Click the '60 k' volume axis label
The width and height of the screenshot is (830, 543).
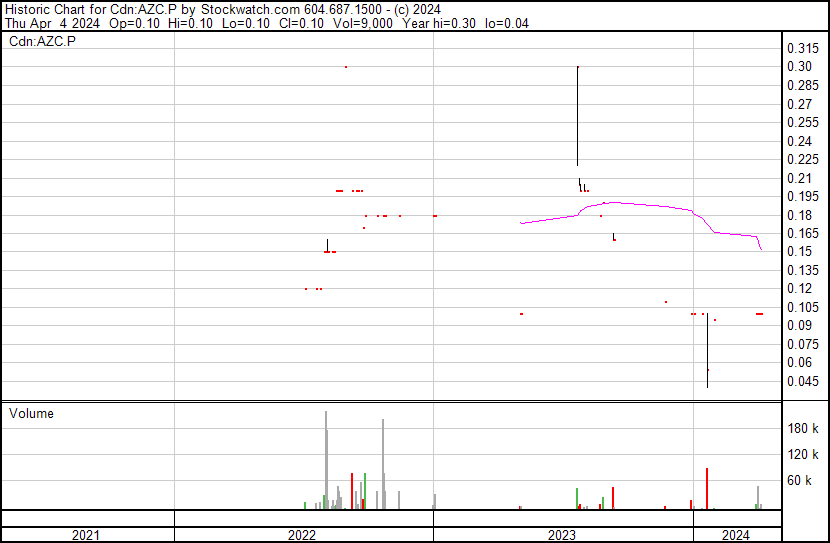coord(799,480)
